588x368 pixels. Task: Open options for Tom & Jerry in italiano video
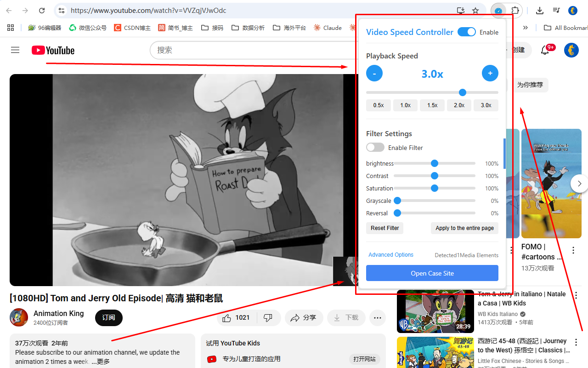[576, 295]
